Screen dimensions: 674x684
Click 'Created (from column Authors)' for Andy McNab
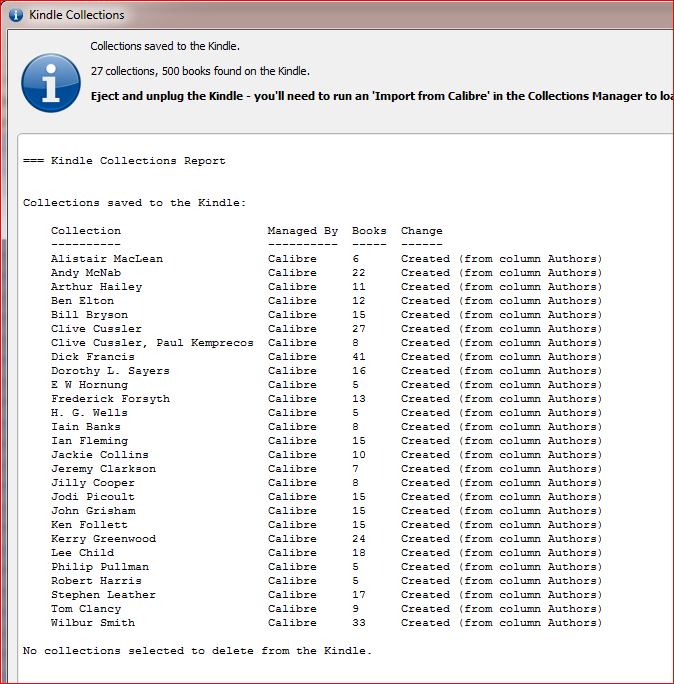(501, 273)
